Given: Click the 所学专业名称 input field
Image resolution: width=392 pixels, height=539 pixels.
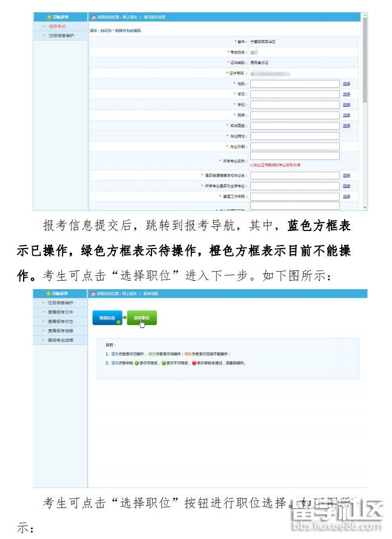Looking at the screenshot, I should (x=294, y=156).
